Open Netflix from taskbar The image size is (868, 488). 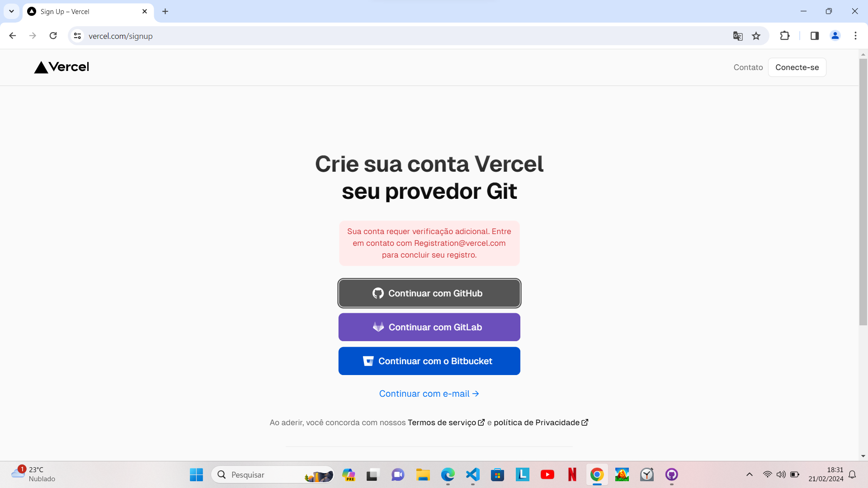572,475
